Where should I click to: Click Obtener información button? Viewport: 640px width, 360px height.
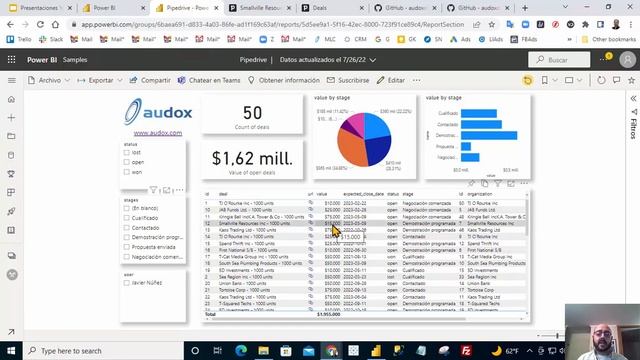point(284,80)
